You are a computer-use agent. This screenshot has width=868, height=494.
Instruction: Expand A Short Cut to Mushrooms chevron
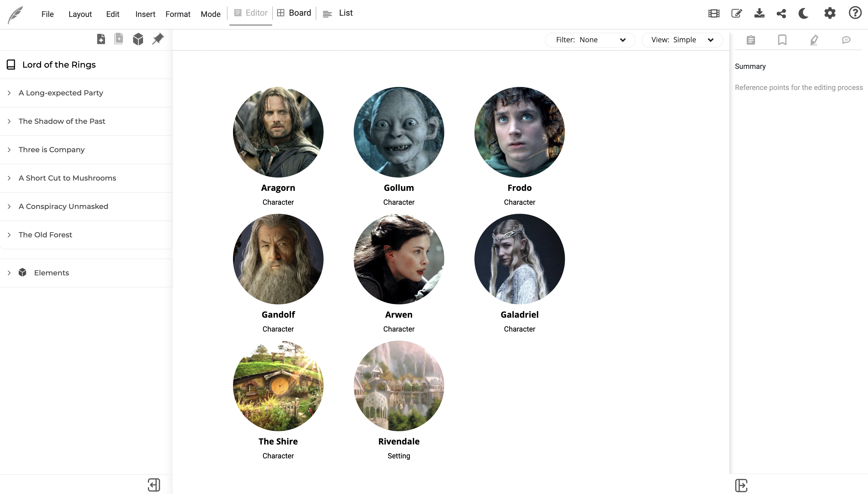coord(9,178)
